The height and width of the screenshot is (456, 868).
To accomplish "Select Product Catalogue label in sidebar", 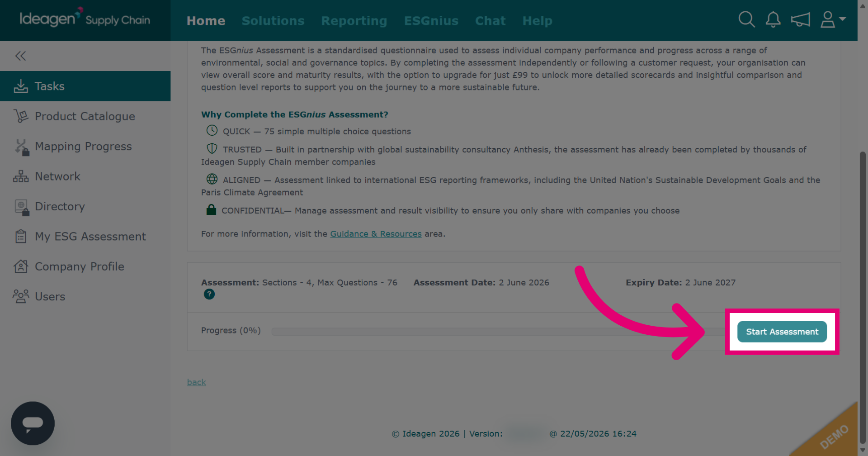I will (x=85, y=116).
